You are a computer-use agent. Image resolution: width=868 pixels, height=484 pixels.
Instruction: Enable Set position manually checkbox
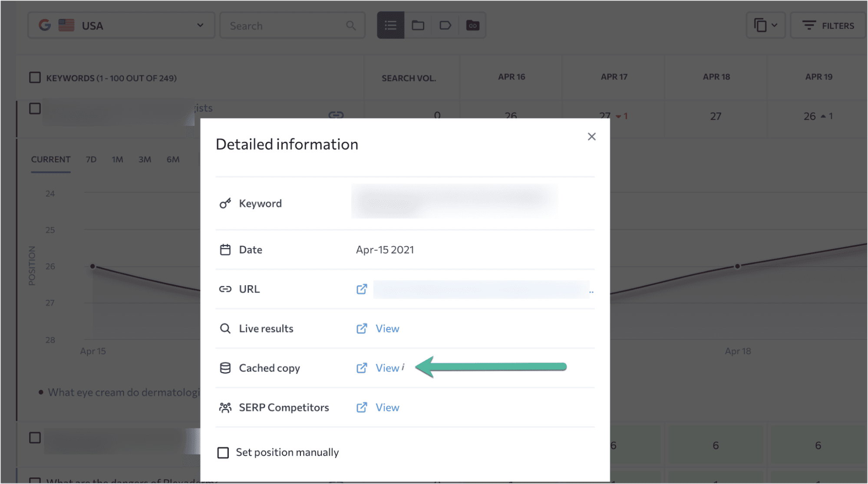(223, 453)
